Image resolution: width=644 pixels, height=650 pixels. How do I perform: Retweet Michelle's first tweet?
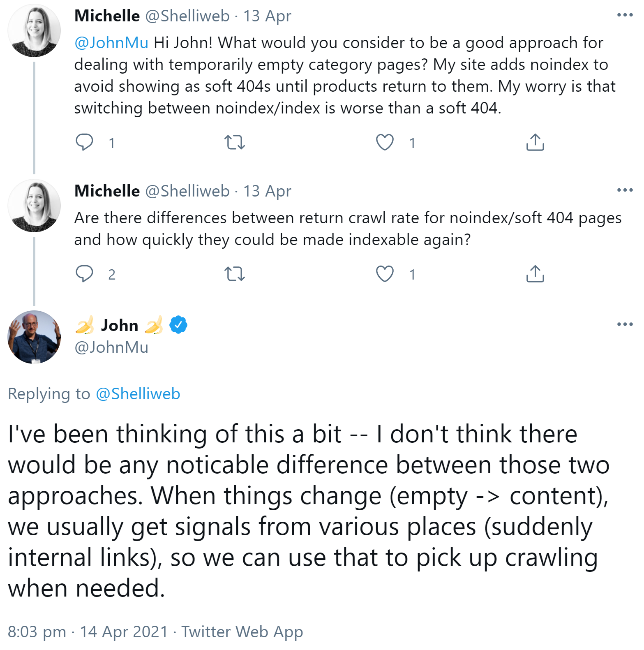click(x=235, y=143)
